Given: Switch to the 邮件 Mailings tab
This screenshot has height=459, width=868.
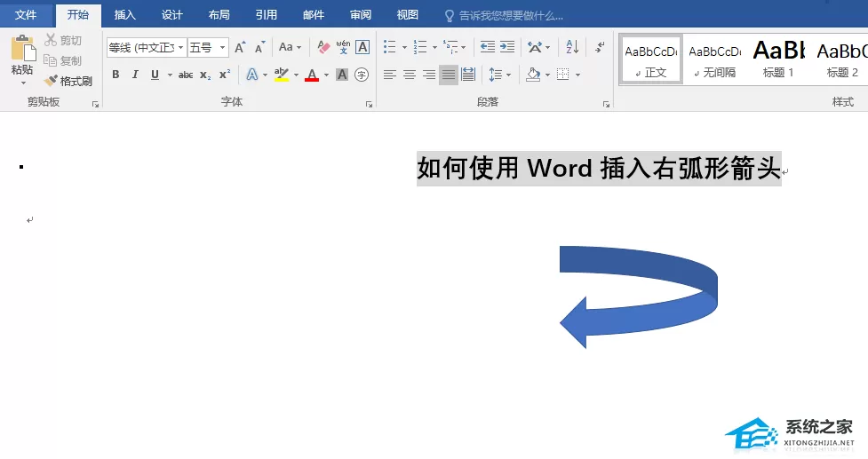Looking at the screenshot, I should click(x=314, y=15).
